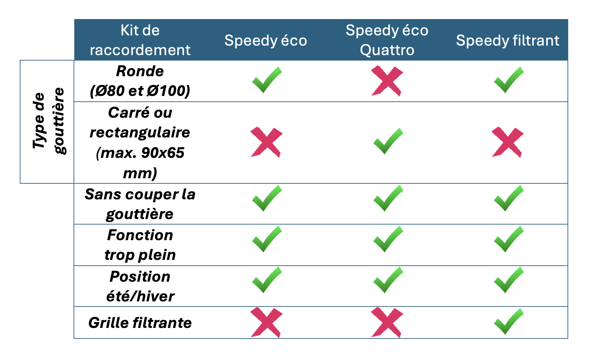Click the red cross for Grille filtrante under Speedy éco
The image size is (590, 364).
click(x=266, y=322)
